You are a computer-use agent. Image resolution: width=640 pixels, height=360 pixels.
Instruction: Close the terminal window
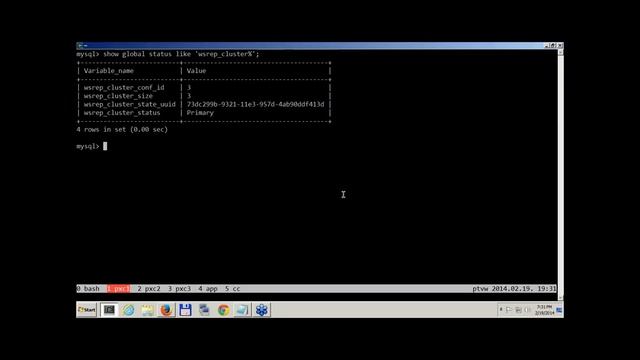point(560,45)
